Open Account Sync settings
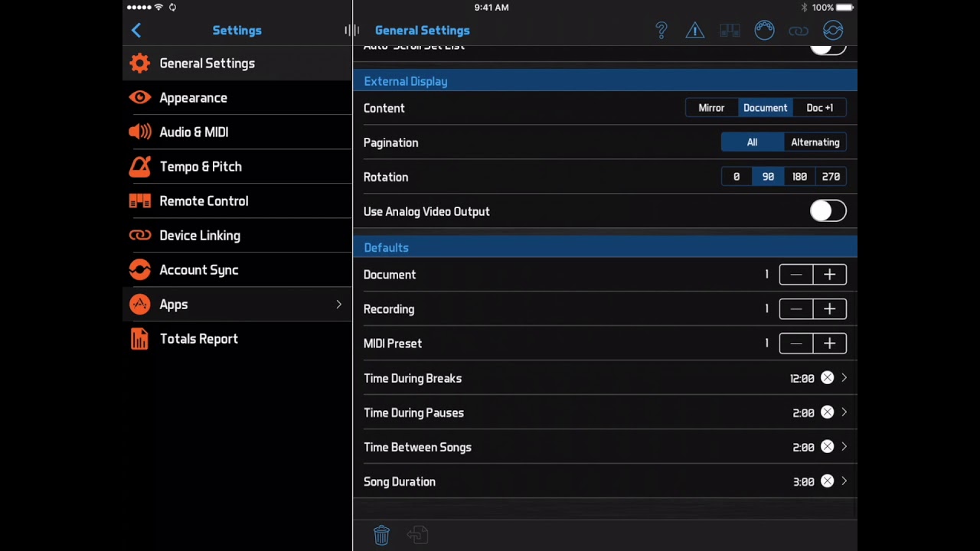 [237, 270]
